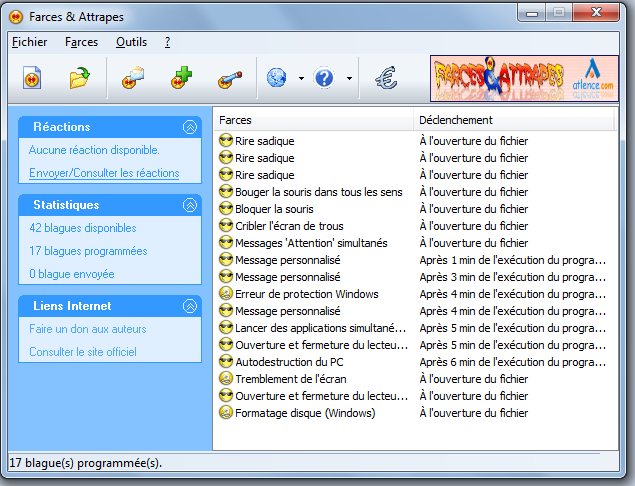Collapse the Liens Internet panel

click(x=190, y=306)
